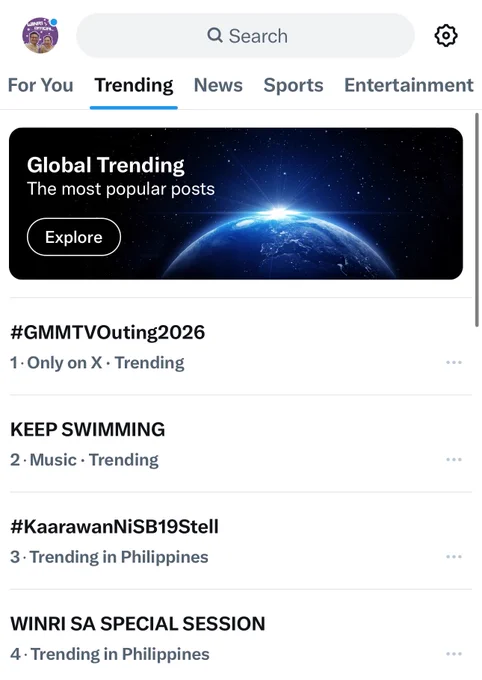
Task: Open more options for WINRI SA SPECIAL SESSION
Action: pyautogui.click(x=454, y=654)
